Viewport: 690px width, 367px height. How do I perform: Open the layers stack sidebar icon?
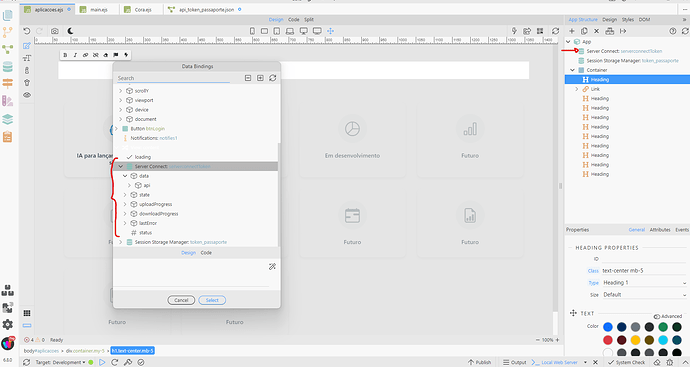pyautogui.click(x=7, y=119)
